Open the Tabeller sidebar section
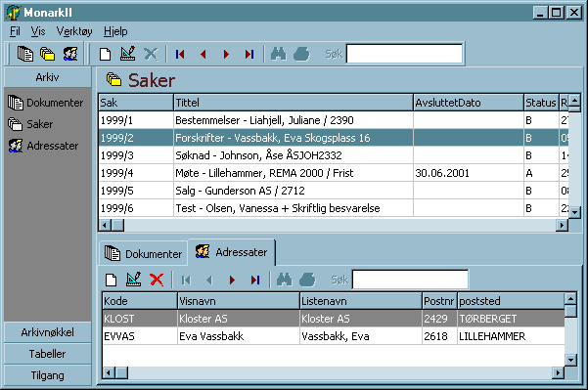 [x=48, y=354]
